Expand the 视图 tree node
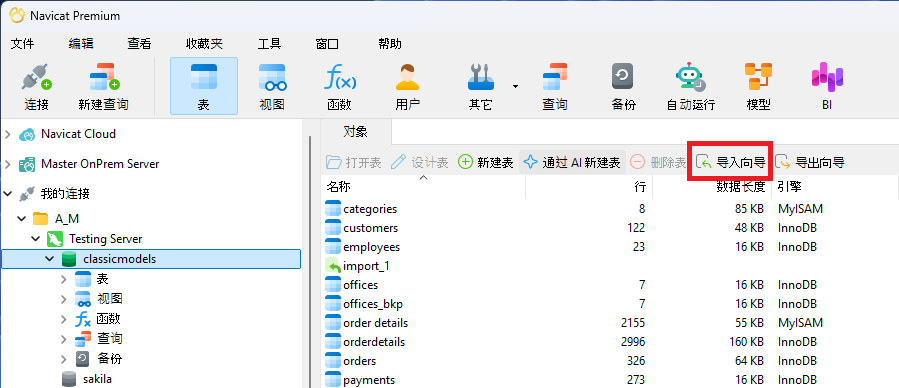The image size is (899, 388). point(64,299)
